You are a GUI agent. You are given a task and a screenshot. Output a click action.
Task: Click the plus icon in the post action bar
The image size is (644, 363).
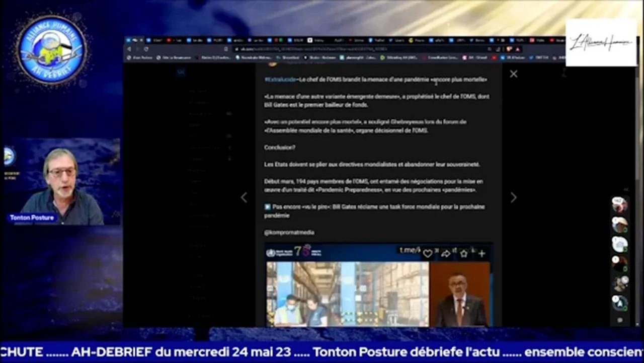(x=481, y=254)
